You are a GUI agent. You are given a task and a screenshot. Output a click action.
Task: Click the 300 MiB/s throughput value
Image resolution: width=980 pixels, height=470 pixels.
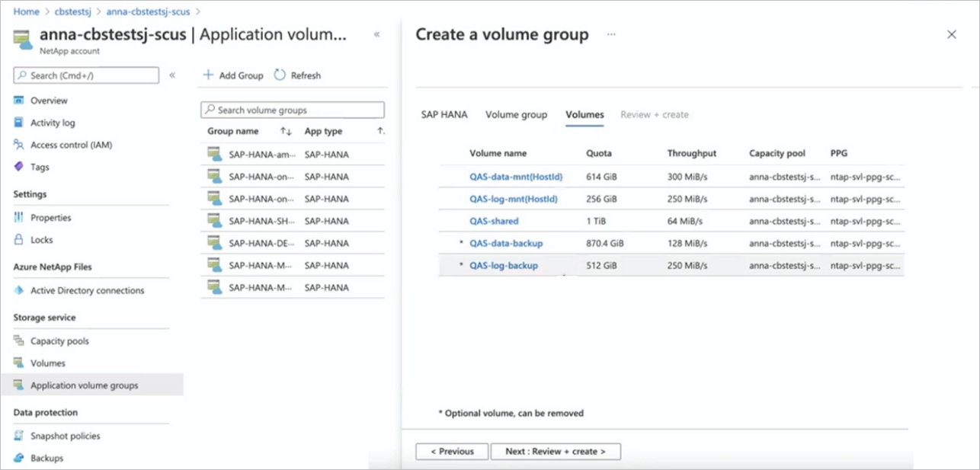(x=687, y=177)
